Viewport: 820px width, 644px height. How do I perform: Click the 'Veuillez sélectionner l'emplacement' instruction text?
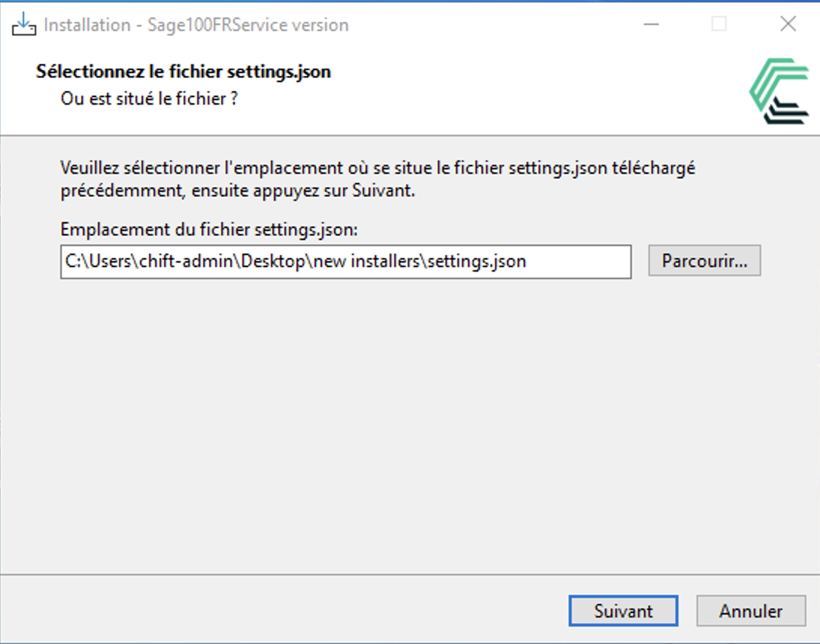[378, 179]
